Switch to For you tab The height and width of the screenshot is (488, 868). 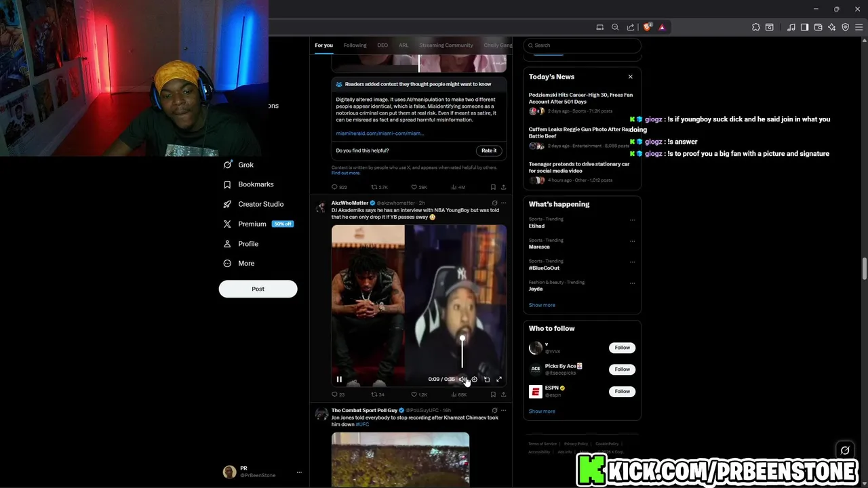coord(323,45)
